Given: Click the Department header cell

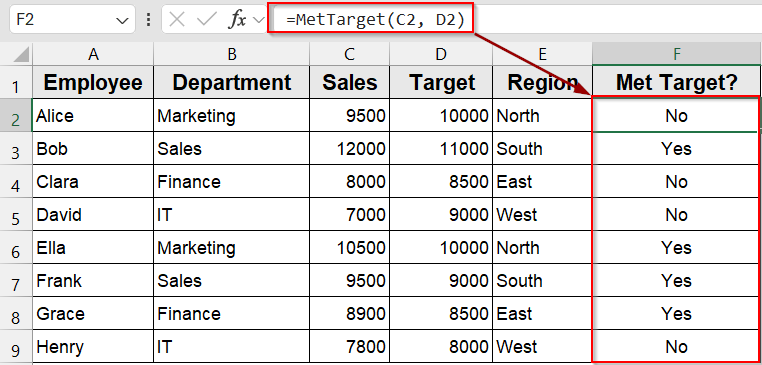Looking at the screenshot, I should click(x=232, y=83).
